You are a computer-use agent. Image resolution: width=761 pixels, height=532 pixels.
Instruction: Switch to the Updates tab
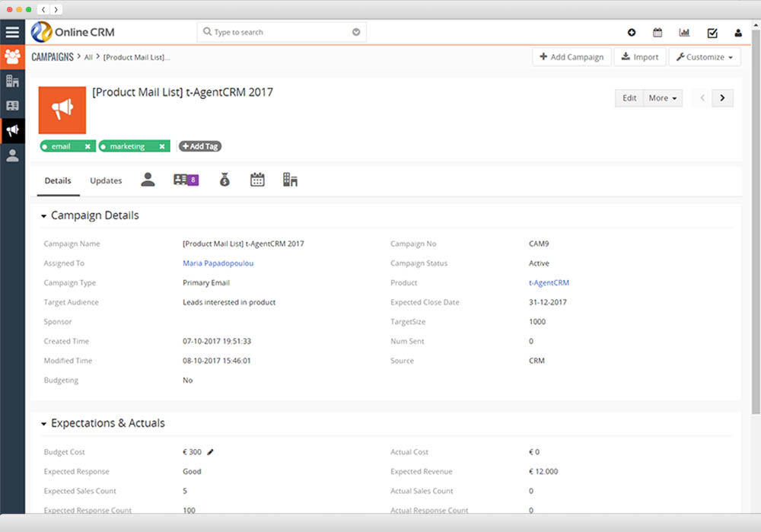click(x=106, y=180)
